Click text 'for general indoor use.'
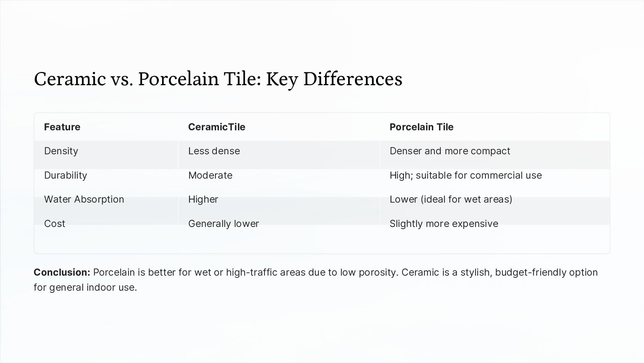 [85, 287]
